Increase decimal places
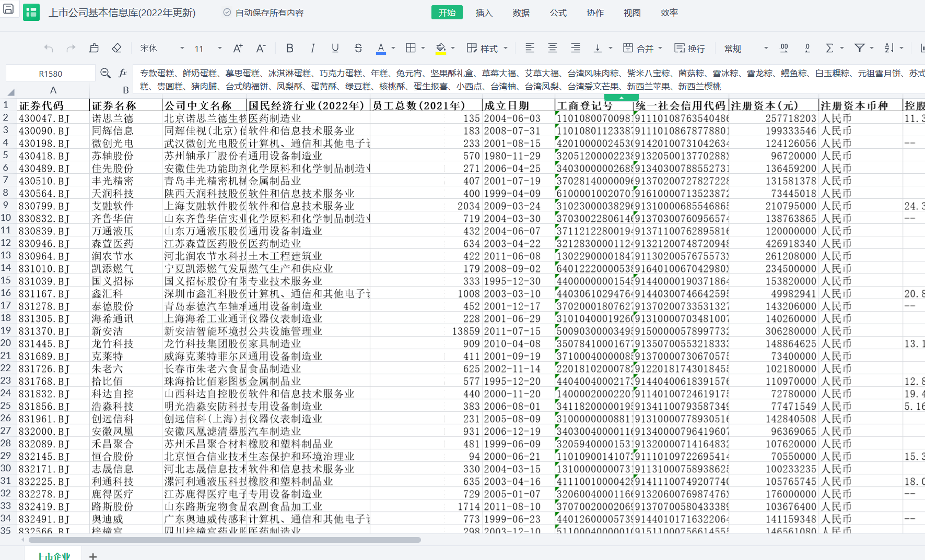 (x=784, y=49)
